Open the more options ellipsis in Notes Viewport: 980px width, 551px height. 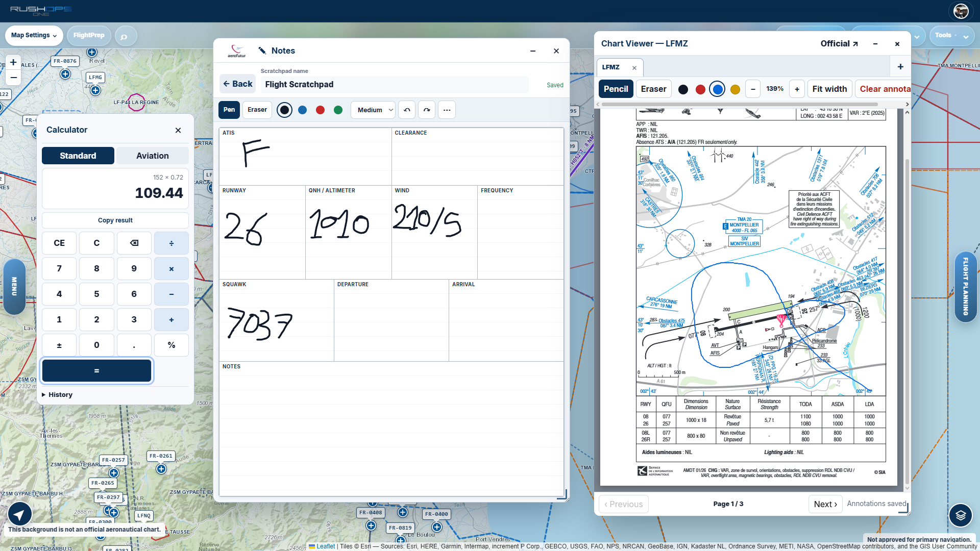[447, 110]
